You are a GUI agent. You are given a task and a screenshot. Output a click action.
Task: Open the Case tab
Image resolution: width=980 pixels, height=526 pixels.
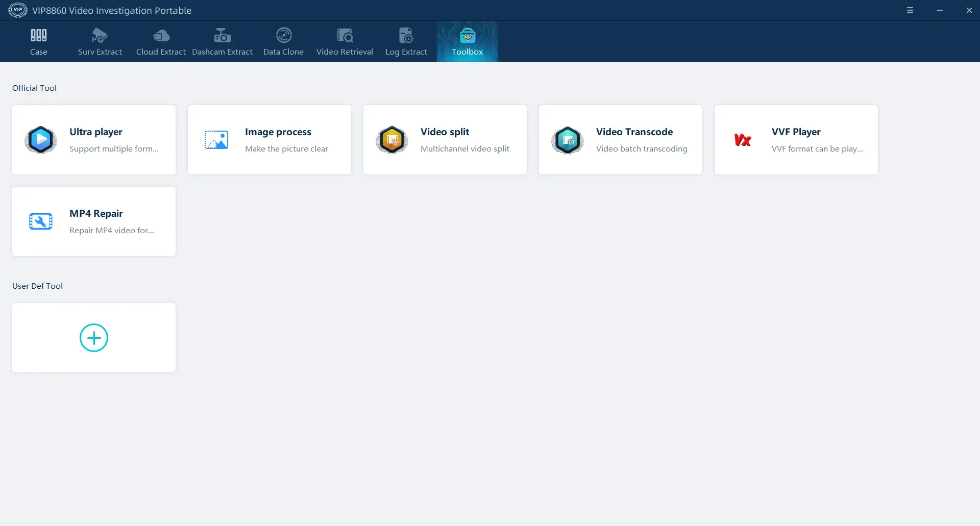click(38, 41)
